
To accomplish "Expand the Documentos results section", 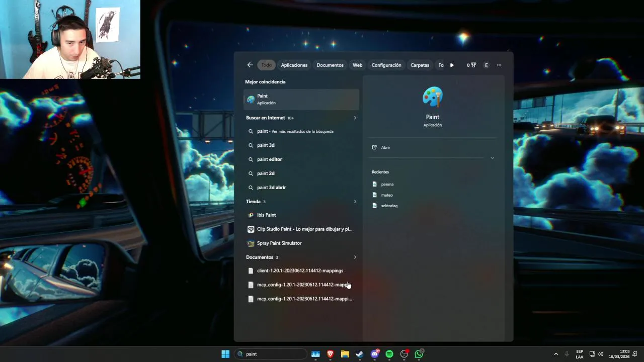I will pos(355,257).
